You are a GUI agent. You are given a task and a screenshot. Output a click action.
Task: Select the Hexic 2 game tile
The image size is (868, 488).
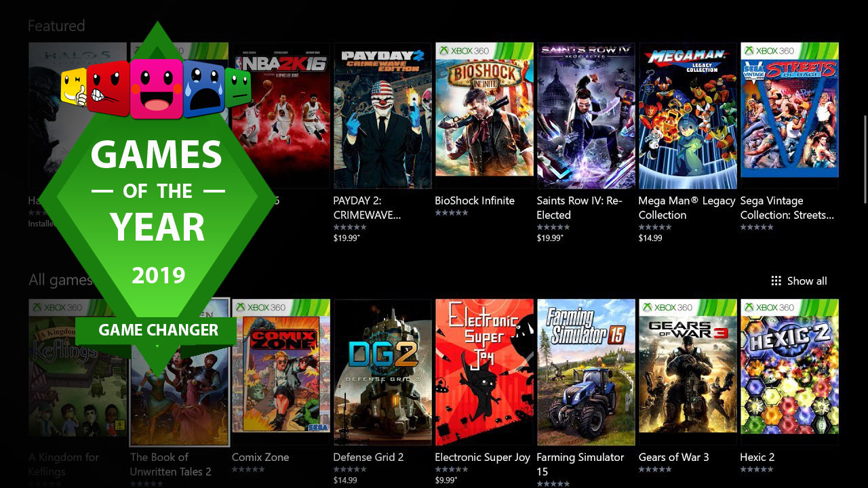pyautogui.click(x=789, y=372)
